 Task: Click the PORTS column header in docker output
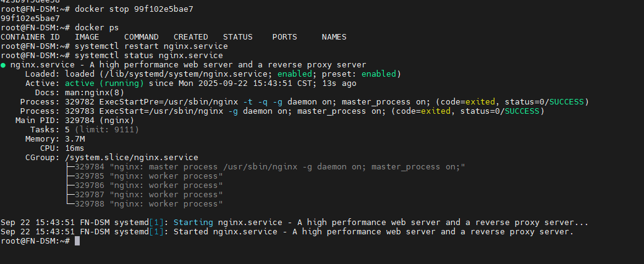click(284, 37)
